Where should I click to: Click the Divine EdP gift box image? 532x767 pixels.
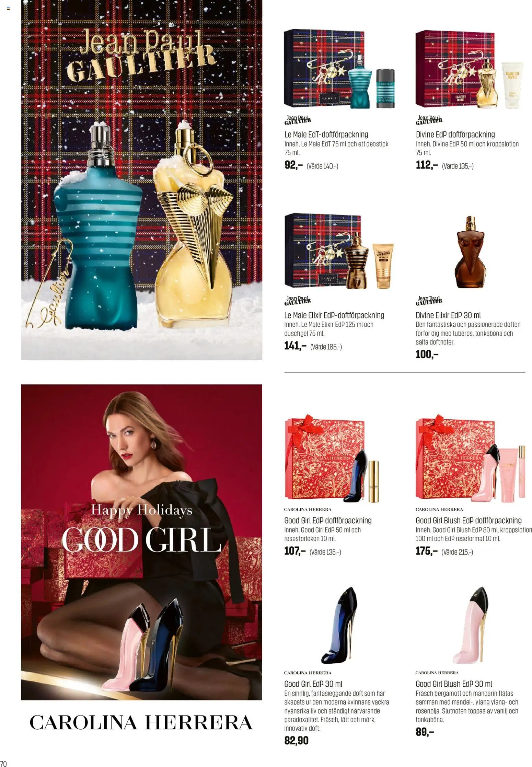coord(470,69)
